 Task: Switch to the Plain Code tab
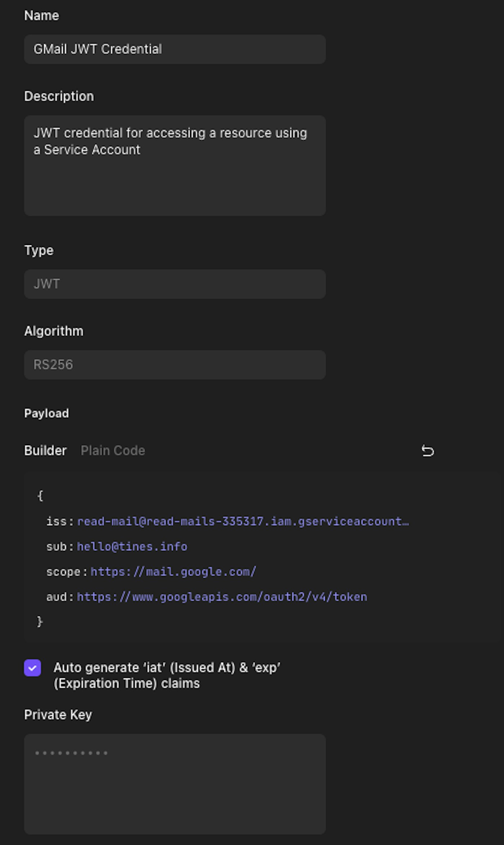click(113, 451)
